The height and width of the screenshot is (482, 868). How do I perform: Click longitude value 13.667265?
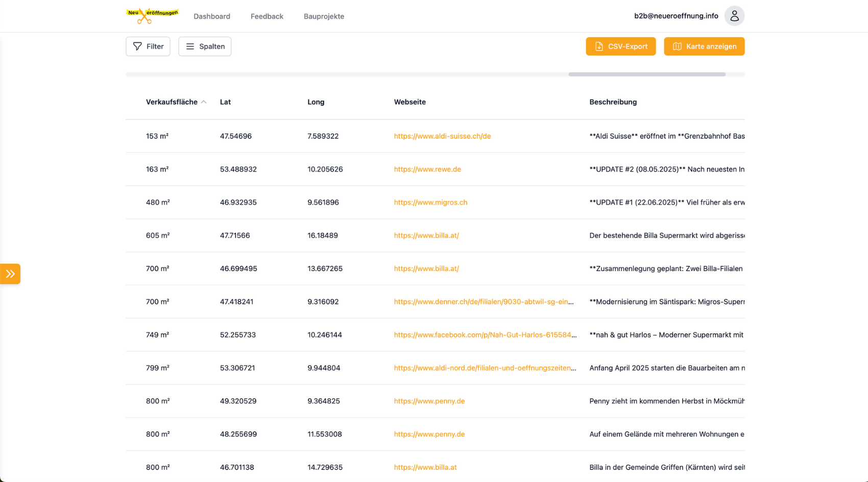(x=325, y=269)
